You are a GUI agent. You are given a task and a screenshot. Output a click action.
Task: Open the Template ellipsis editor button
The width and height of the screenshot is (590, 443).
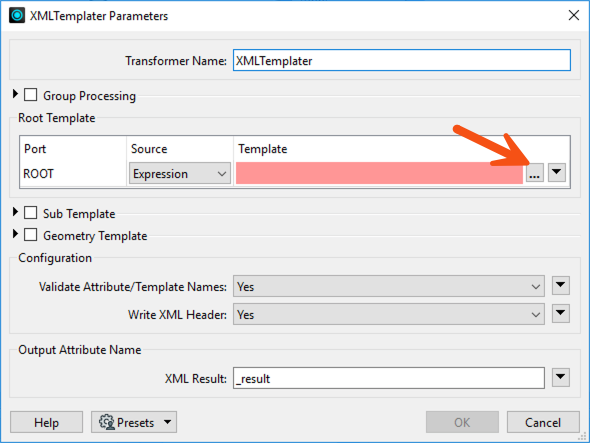click(x=535, y=173)
